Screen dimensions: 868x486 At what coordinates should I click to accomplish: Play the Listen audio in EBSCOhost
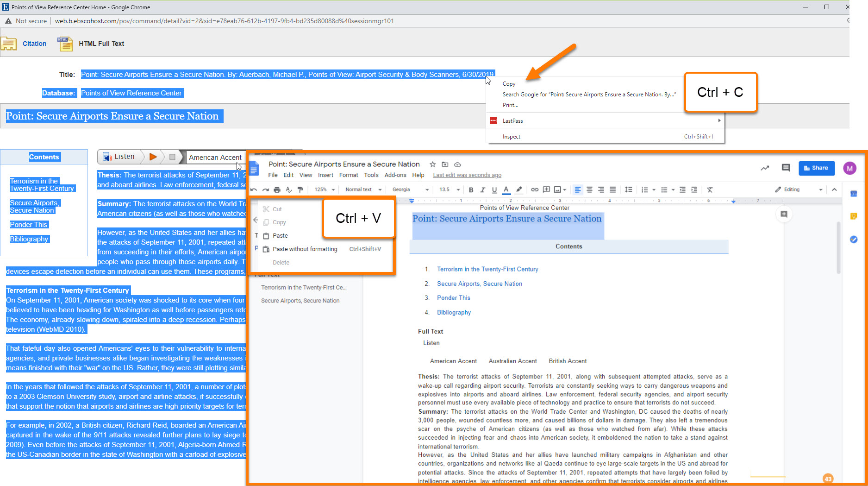pyautogui.click(x=153, y=157)
